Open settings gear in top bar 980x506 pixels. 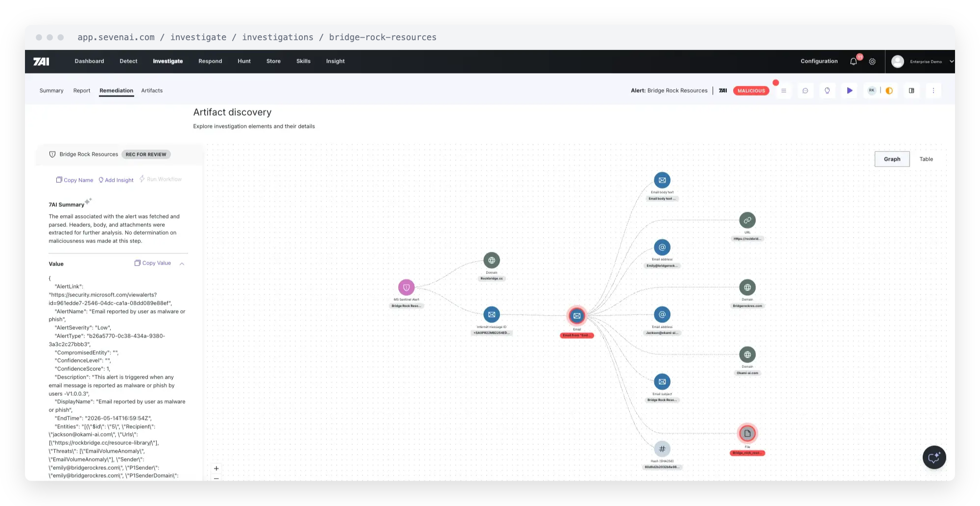pyautogui.click(x=872, y=61)
